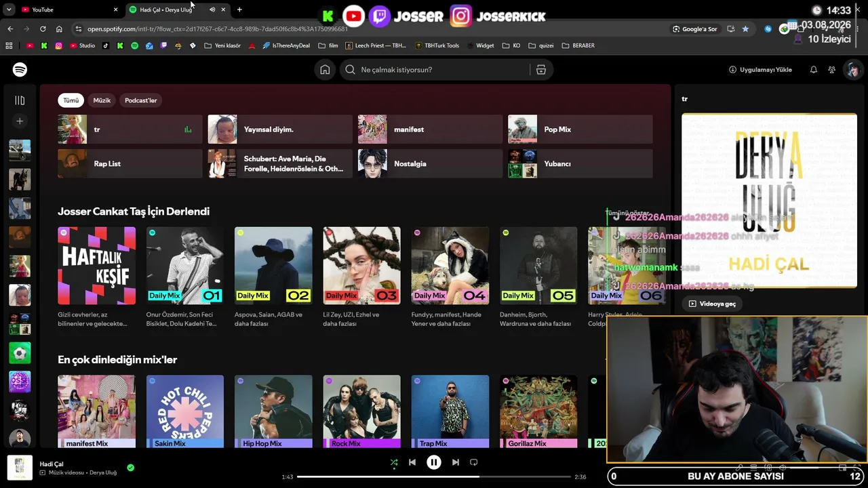Mute the Hadi Çal tab via speaker icon
868x488 pixels.
click(x=212, y=9)
